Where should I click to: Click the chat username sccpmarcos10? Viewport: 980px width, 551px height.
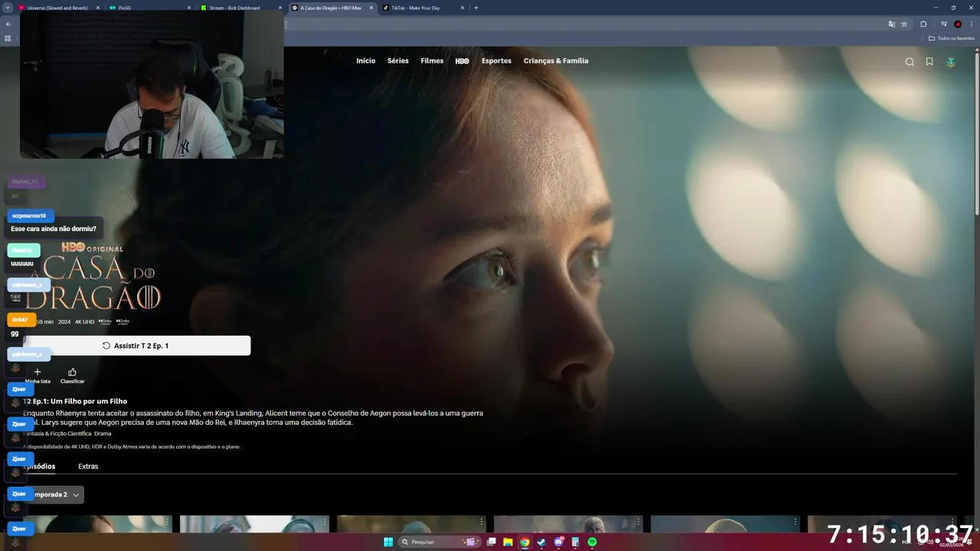click(29, 216)
